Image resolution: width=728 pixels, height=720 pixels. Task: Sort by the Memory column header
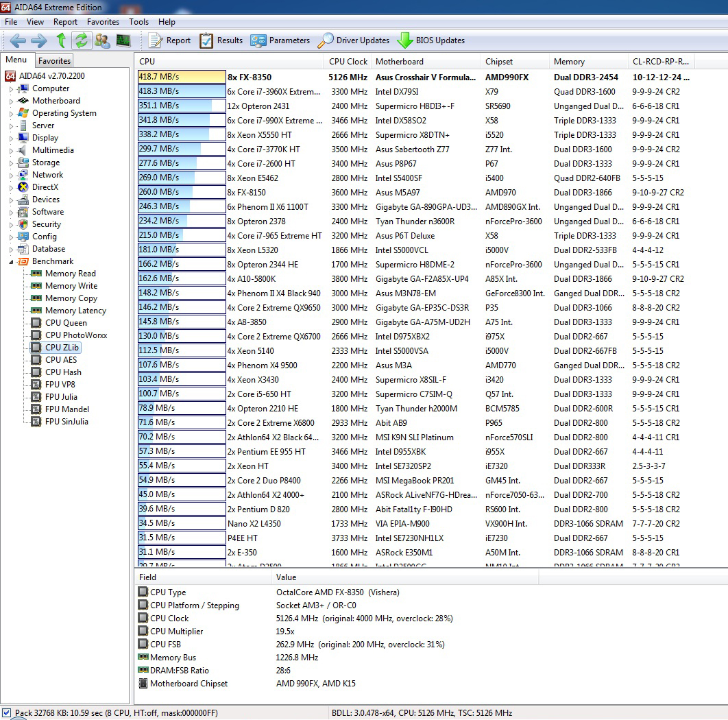(x=588, y=61)
